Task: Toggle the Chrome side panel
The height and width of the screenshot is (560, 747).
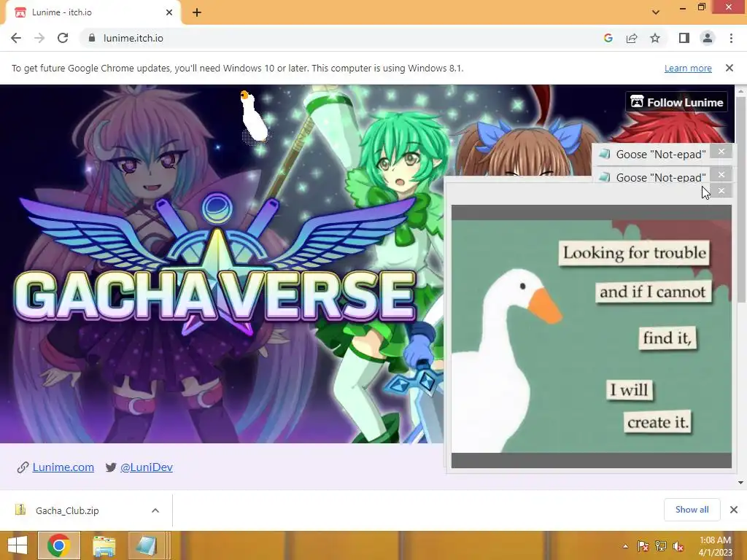Action: click(684, 38)
